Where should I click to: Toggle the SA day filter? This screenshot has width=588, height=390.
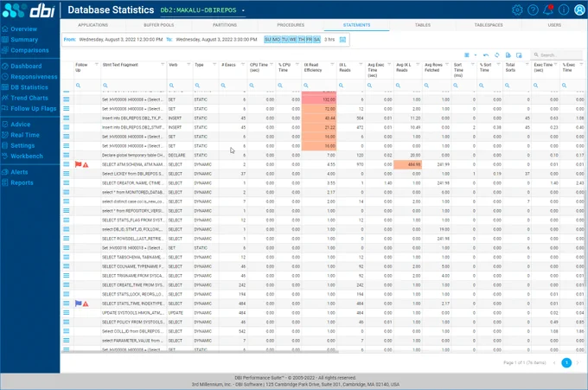pos(316,40)
